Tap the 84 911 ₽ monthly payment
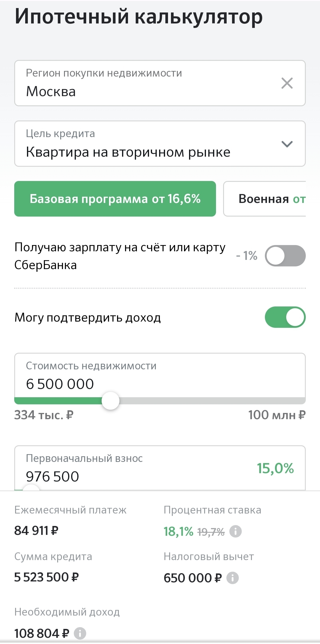320x644 pixels. [x=36, y=531]
